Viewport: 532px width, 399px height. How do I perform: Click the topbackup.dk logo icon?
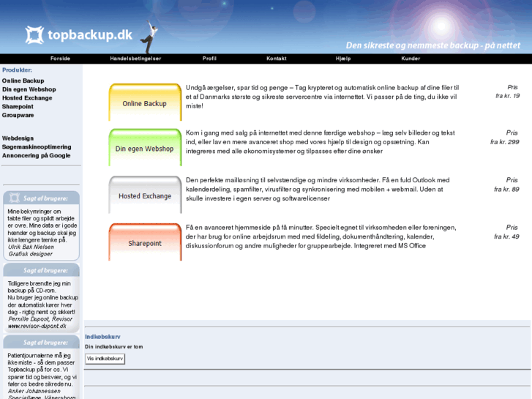pyautogui.click(x=34, y=35)
